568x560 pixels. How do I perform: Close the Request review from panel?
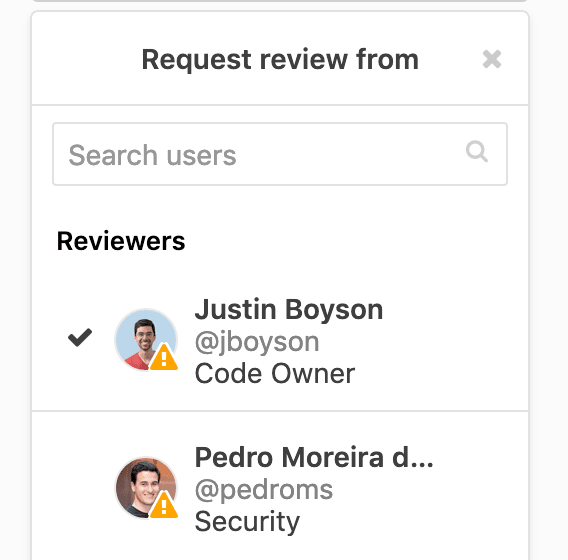[x=492, y=59]
